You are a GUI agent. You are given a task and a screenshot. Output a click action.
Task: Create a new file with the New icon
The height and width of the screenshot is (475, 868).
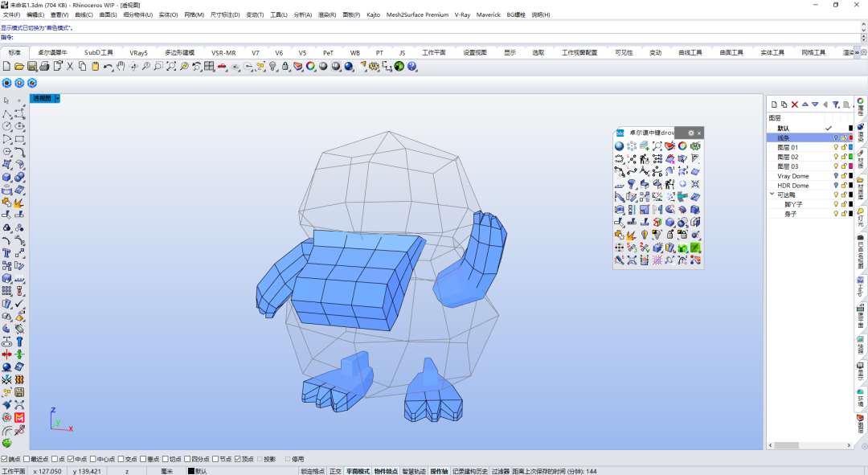pyautogui.click(x=6, y=67)
